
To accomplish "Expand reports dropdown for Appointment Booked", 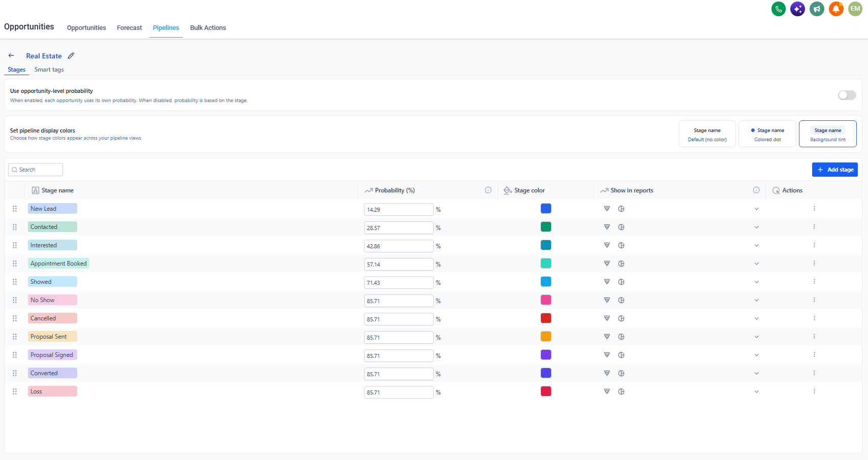I will click(x=756, y=264).
